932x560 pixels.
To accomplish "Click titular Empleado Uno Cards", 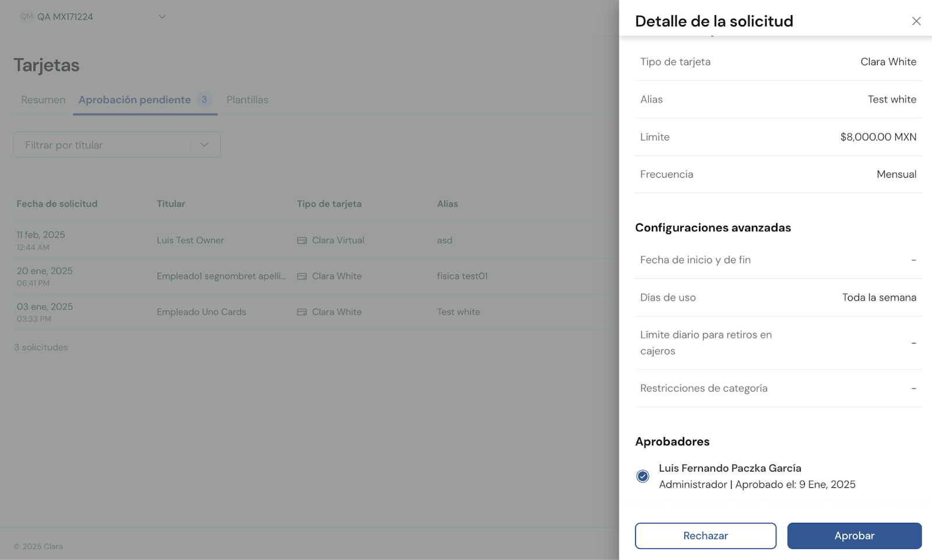I will tap(202, 312).
